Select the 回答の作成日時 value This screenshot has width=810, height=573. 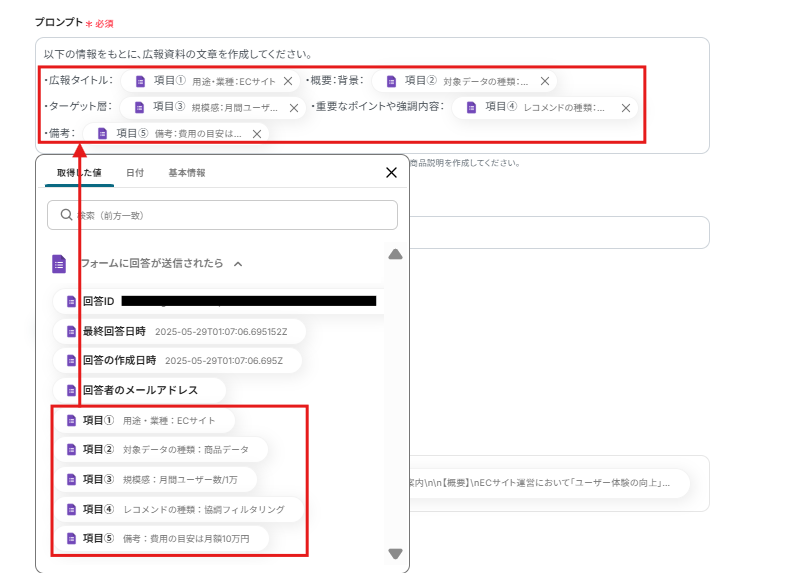pyautogui.click(x=177, y=360)
